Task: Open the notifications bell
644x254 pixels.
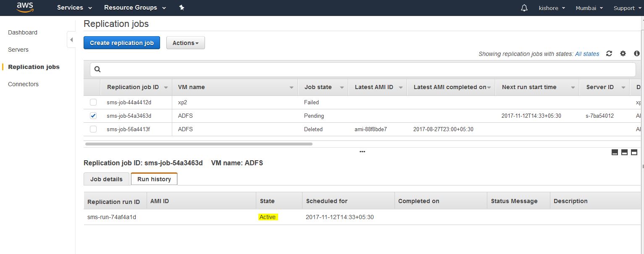Action: [x=524, y=8]
